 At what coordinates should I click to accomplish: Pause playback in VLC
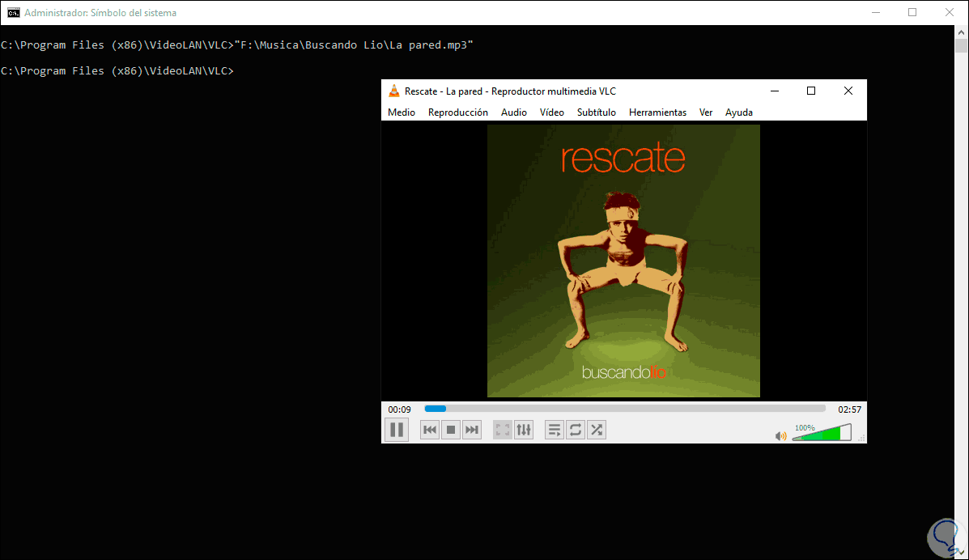(397, 430)
